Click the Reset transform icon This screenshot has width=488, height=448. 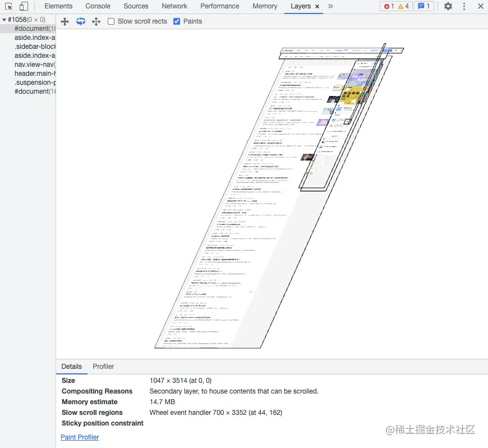[x=96, y=21]
